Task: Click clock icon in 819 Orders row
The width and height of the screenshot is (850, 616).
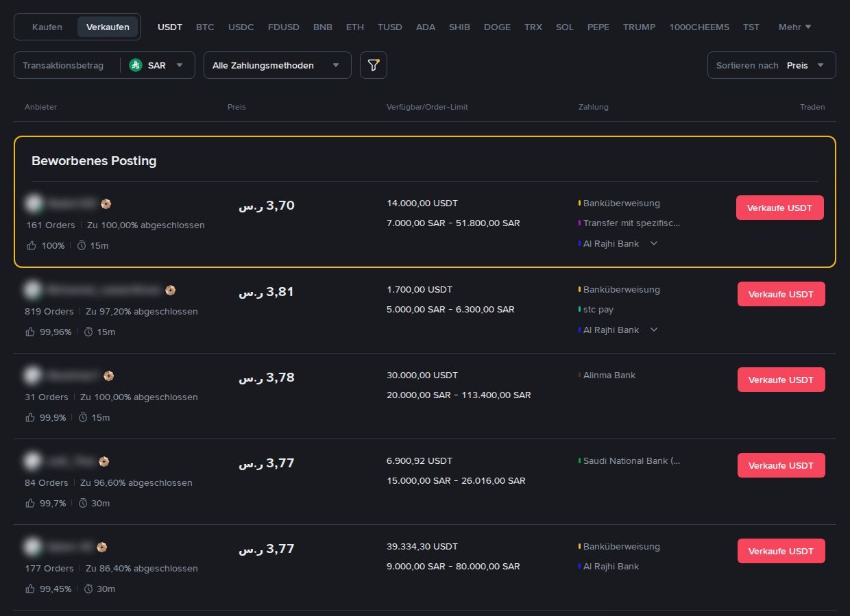Action: [x=88, y=332]
